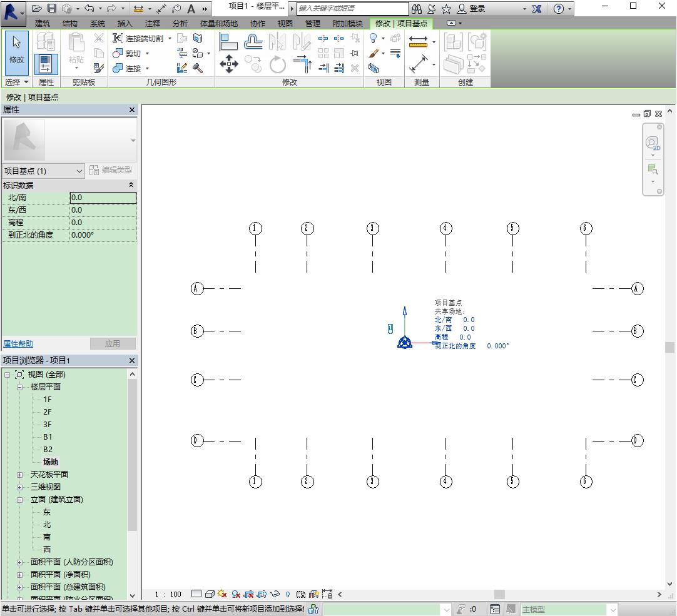Choose the Aligned Dimension ruler icon
Viewport: 677px width, 616px height.
(x=418, y=42)
